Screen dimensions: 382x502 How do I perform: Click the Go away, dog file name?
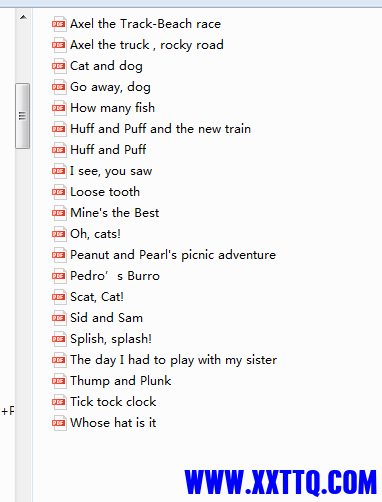(110, 87)
